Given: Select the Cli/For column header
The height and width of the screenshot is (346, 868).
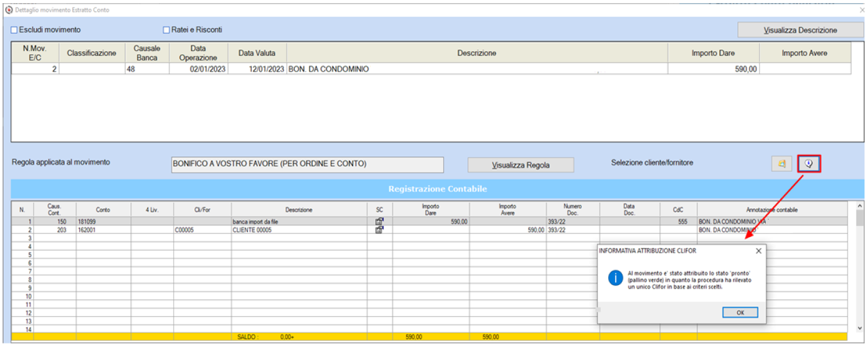Looking at the screenshot, I should [203, 210].
